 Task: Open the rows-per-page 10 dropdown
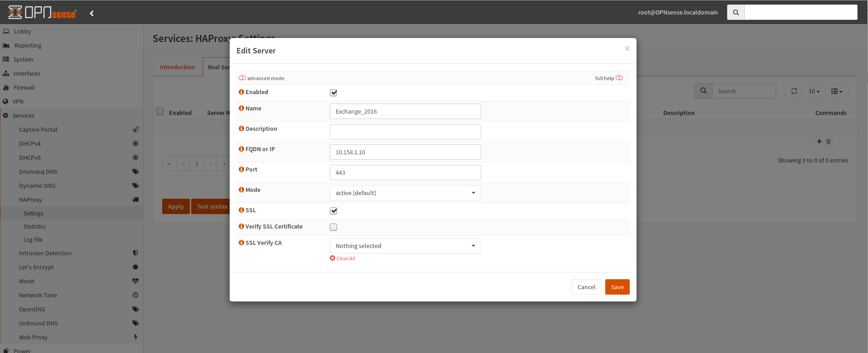pos(814,91)
